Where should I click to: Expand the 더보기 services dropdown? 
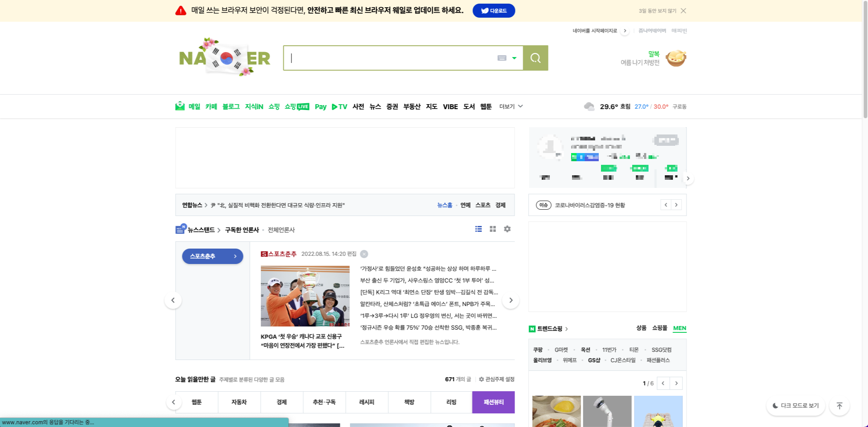tap(511, 106)
